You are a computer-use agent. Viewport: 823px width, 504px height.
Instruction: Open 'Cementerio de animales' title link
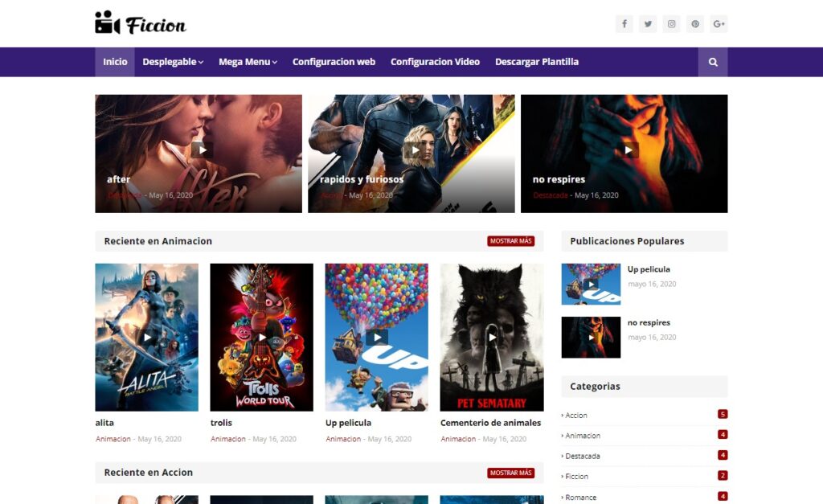coord(490,423)
